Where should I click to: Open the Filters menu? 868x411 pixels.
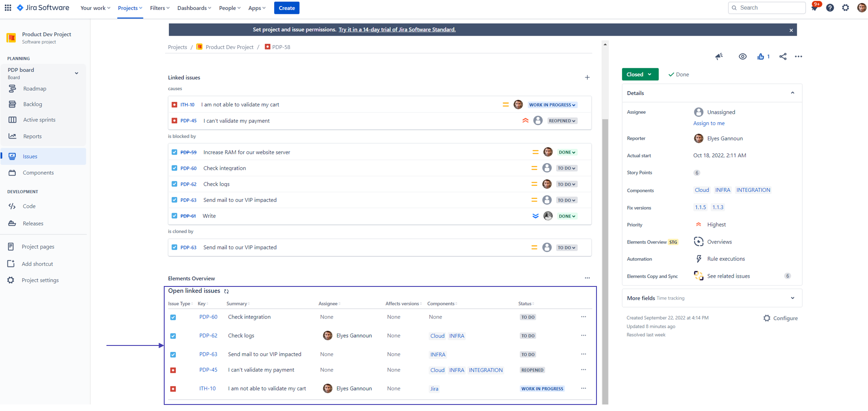click(159, 8)
